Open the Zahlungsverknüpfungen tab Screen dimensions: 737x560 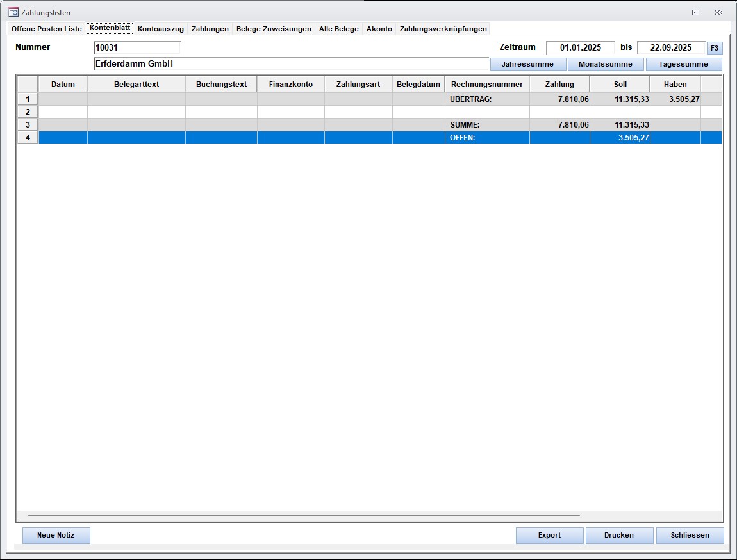(x=443, y=29)
